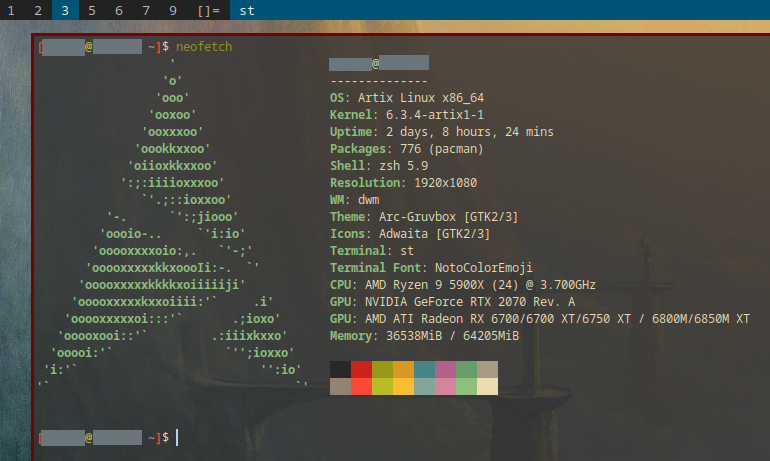
Task: Click the CPU: AMD Ryzen 9 line
Action: click(x=463, y=285)
